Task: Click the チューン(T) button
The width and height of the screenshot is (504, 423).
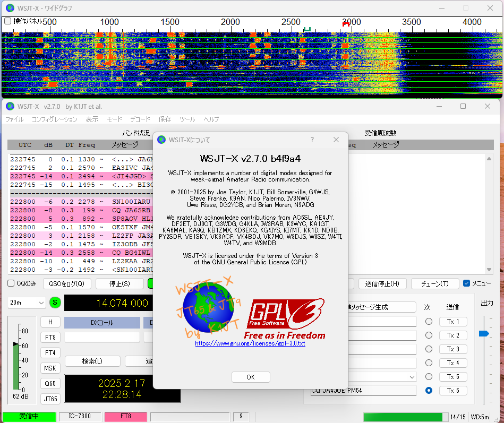Action: tap(435, 283)
